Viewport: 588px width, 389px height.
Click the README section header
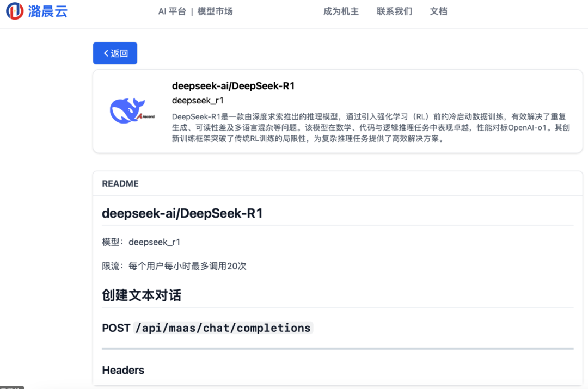point(120,184)
